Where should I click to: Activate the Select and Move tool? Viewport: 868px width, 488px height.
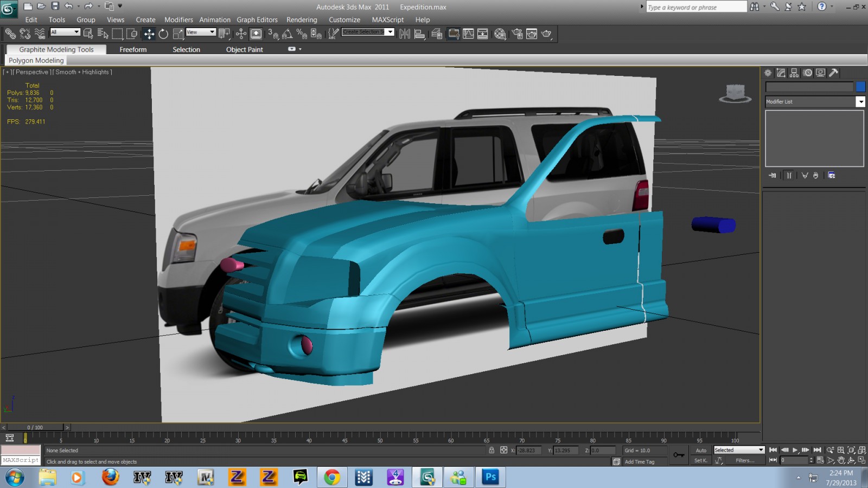[149, 34]
